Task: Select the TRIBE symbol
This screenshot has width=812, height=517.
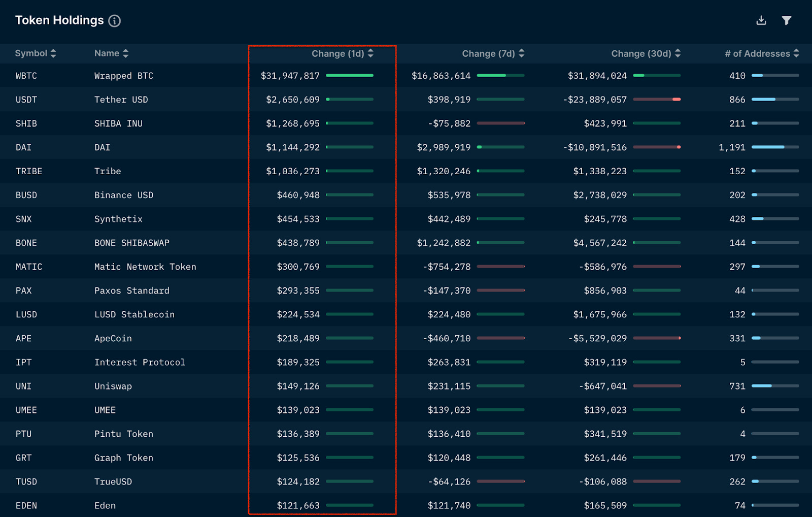Action: tap(29, 171)
